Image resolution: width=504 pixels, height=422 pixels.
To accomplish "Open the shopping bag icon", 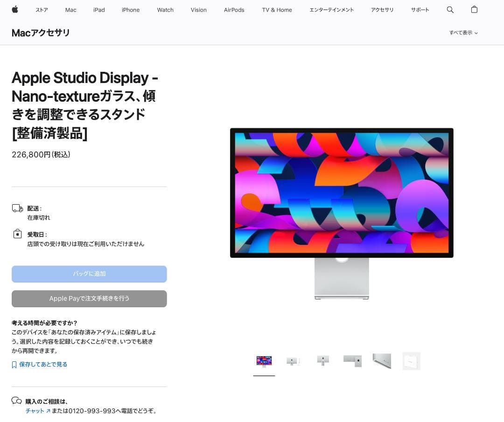I will click(x=474, y=10).
